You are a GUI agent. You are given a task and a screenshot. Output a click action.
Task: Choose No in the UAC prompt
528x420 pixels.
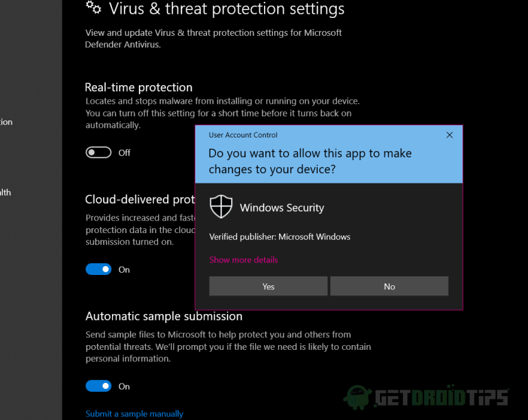389,287
